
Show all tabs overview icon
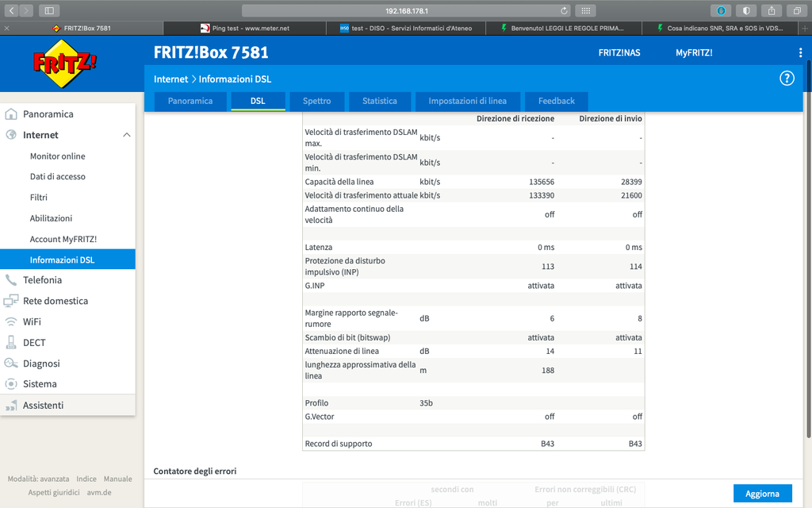[x=797, y=10]
